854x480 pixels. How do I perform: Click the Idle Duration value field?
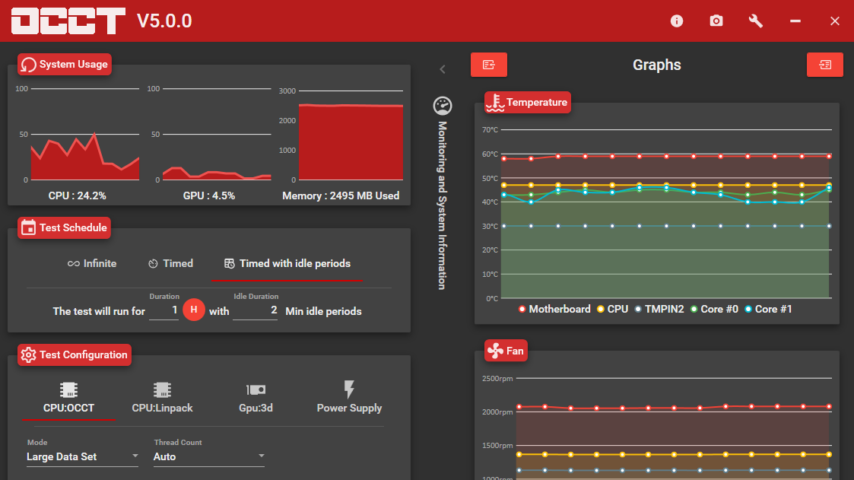[255, 311]
